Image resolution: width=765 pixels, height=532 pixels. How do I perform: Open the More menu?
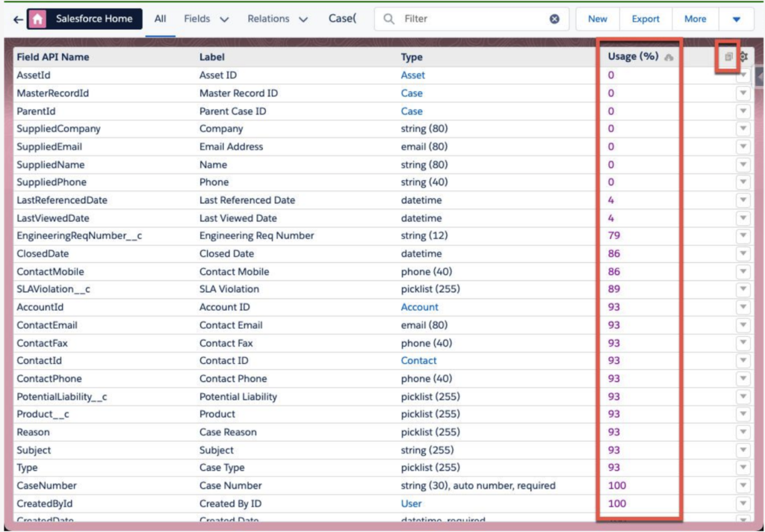pyautogui.click(x=695, y=19)
